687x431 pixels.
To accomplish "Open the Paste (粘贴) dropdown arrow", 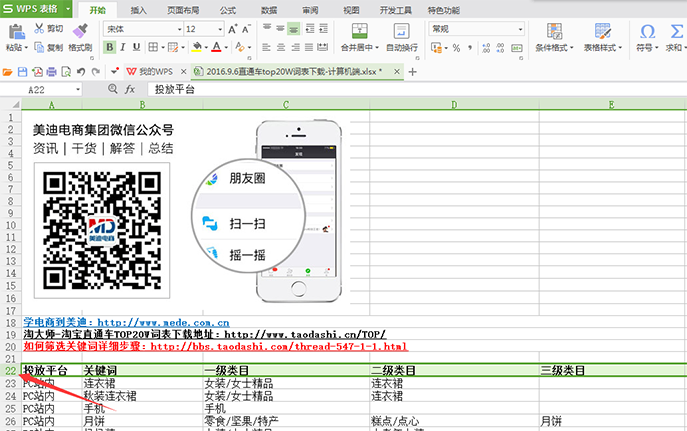I will coord(26,47).
